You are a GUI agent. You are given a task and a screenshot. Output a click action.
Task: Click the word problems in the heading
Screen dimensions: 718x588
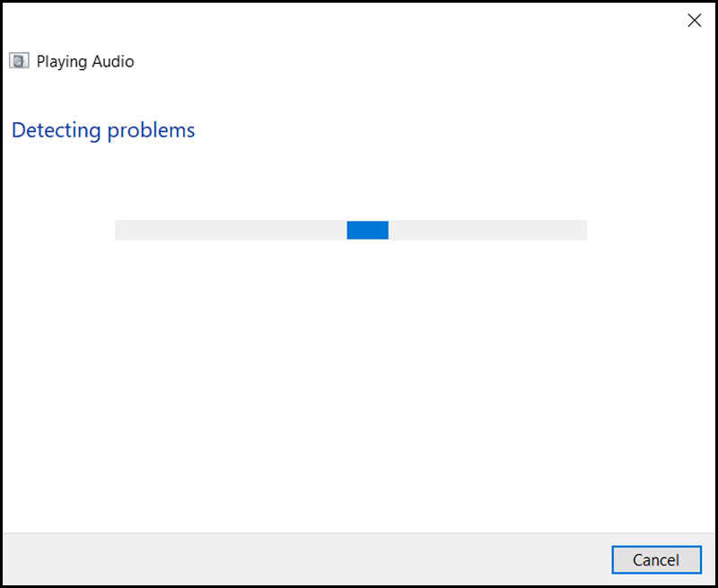pos(152,131)
